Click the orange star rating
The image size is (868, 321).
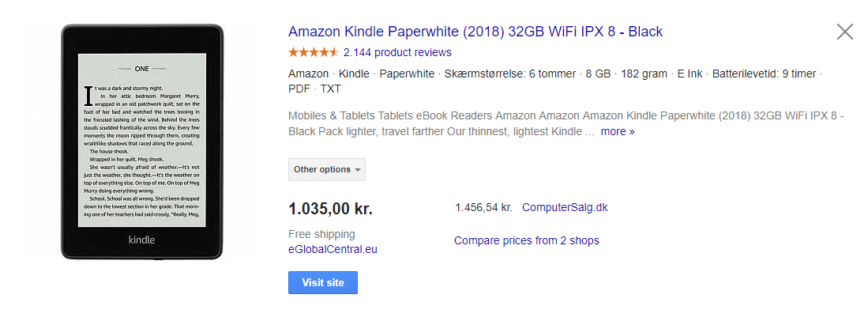(314, 53)
